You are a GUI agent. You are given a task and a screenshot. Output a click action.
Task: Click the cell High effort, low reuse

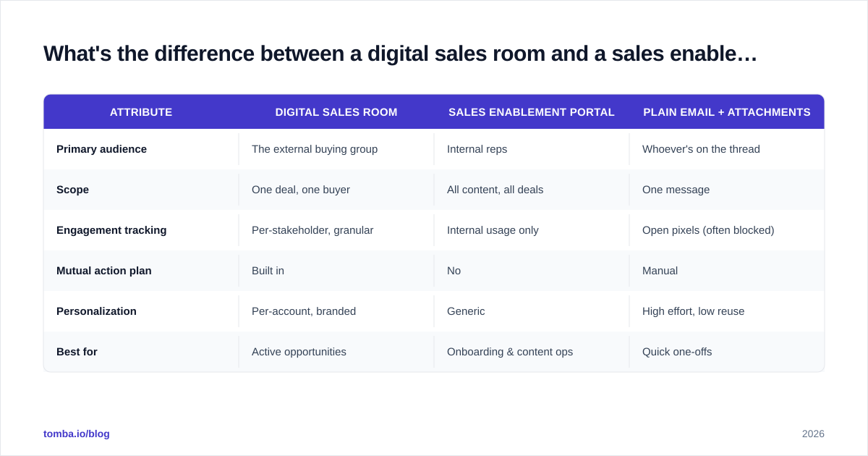coord(694,311)
